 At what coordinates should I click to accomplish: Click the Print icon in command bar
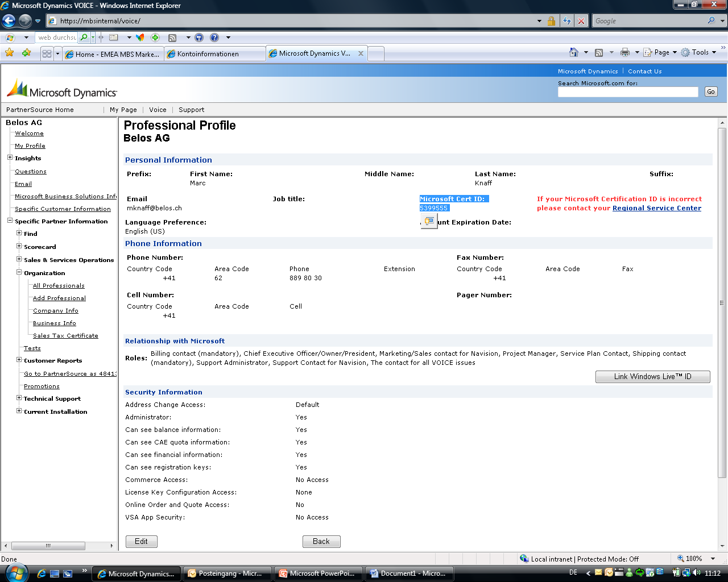coord(625,52)
